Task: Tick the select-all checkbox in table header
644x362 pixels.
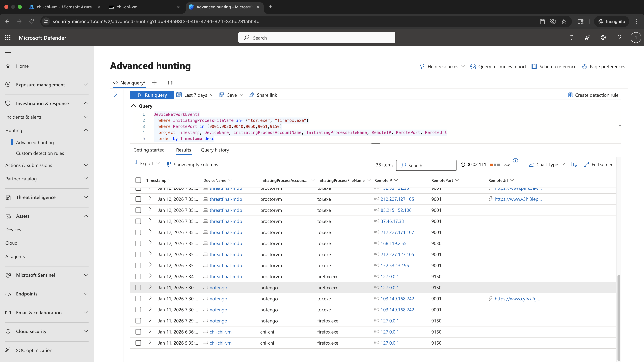Action: point(138,180)
